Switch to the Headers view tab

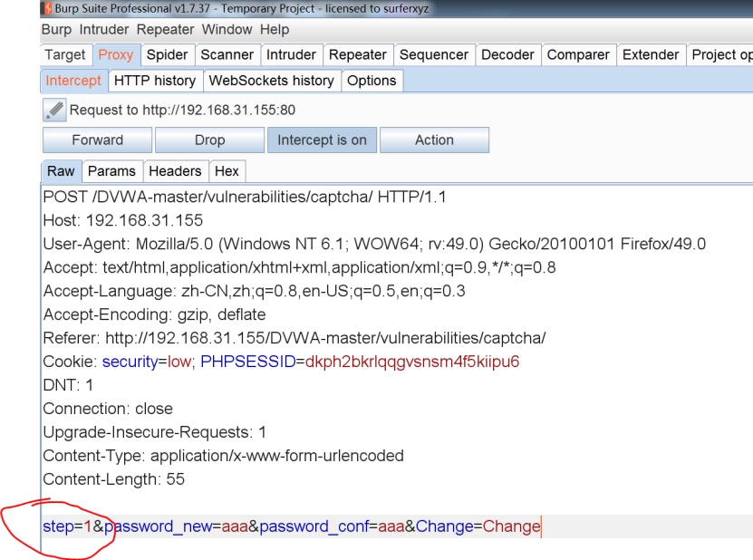coord(175,171)
